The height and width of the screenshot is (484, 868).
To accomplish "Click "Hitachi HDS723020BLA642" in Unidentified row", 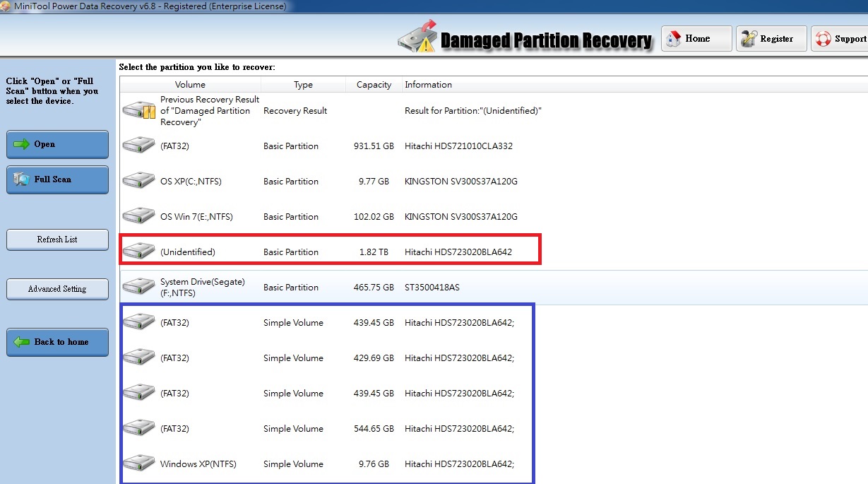I will (x=458, y=252).
